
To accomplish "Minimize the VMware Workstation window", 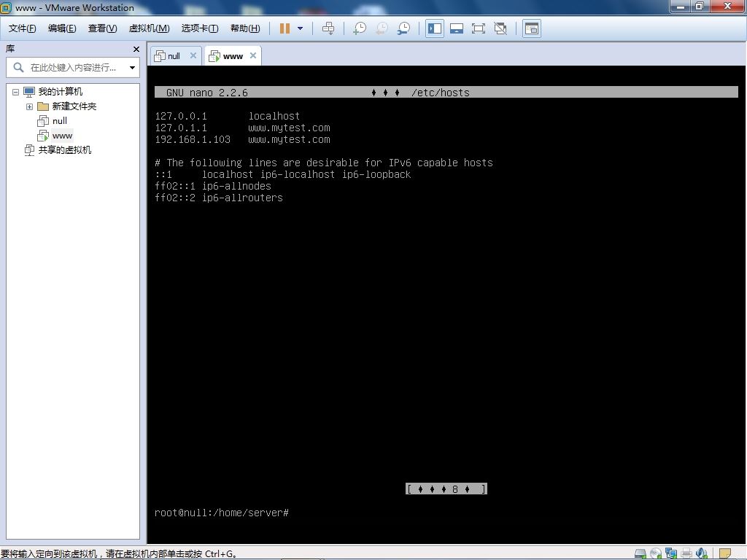I will coord(681,7).
